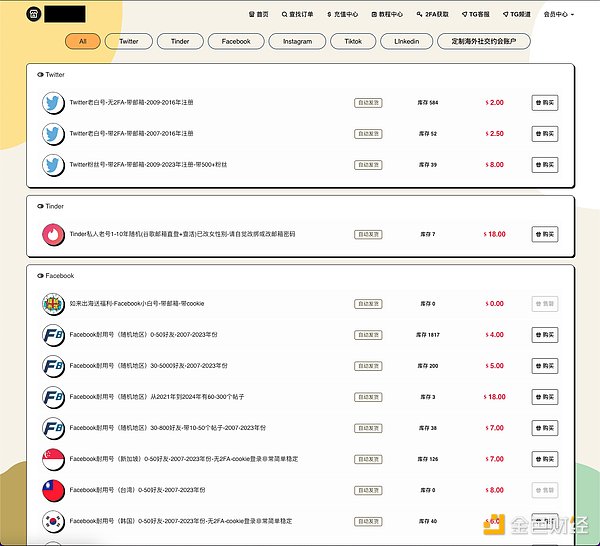Screen dimensions: 600x546
Task: Click the crest icon of the free Facebook listing
Action: coord(54,303)
